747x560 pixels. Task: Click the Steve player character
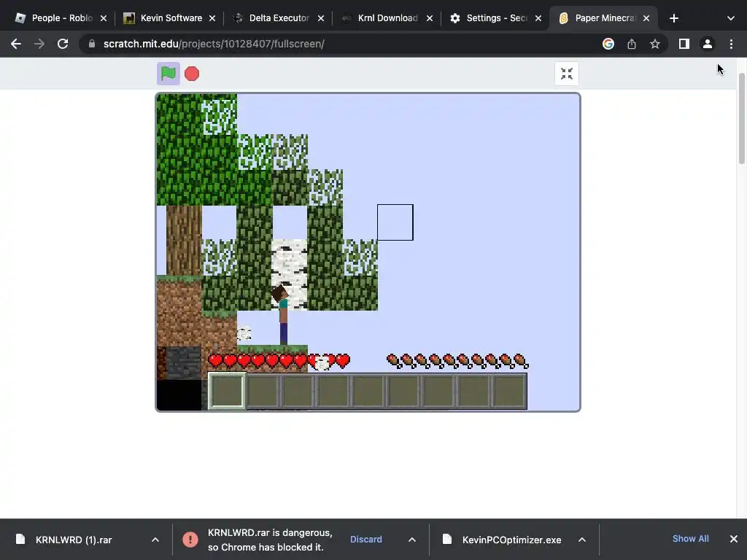pyautogui.click(x=282, y=315)
